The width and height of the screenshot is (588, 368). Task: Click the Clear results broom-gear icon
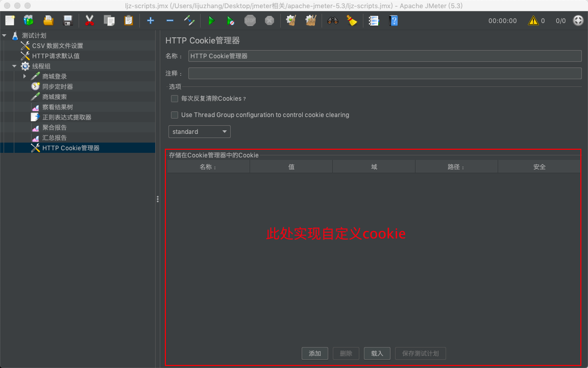tap(291, 20)
